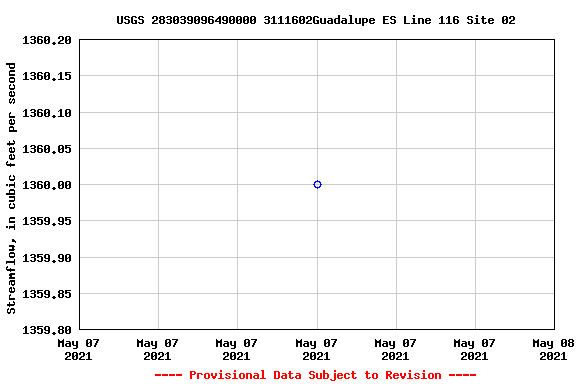
Task: Select the 1360.15 y-axis label
Action: tap(47, 76)
